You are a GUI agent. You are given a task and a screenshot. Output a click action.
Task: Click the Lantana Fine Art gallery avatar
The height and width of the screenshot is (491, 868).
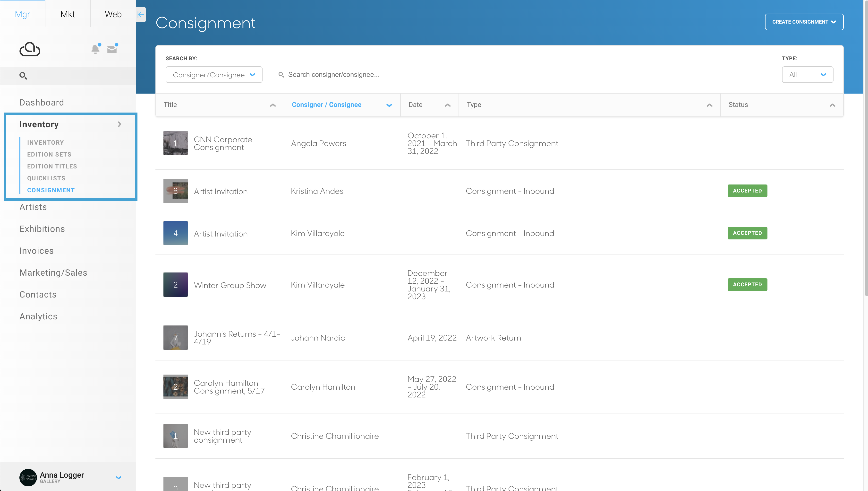(28, 478)
